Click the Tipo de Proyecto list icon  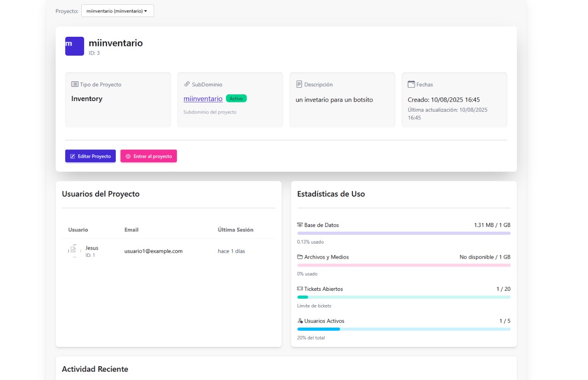(74, 85)
